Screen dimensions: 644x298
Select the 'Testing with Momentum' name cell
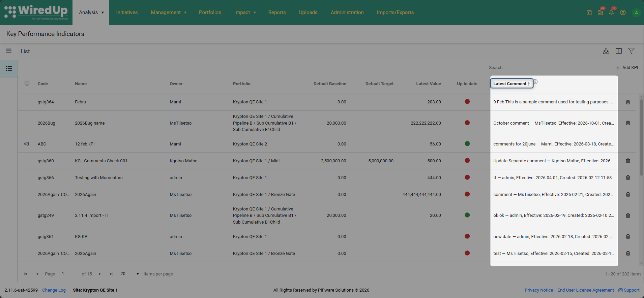pyautogui.click(x=99, y=177)
